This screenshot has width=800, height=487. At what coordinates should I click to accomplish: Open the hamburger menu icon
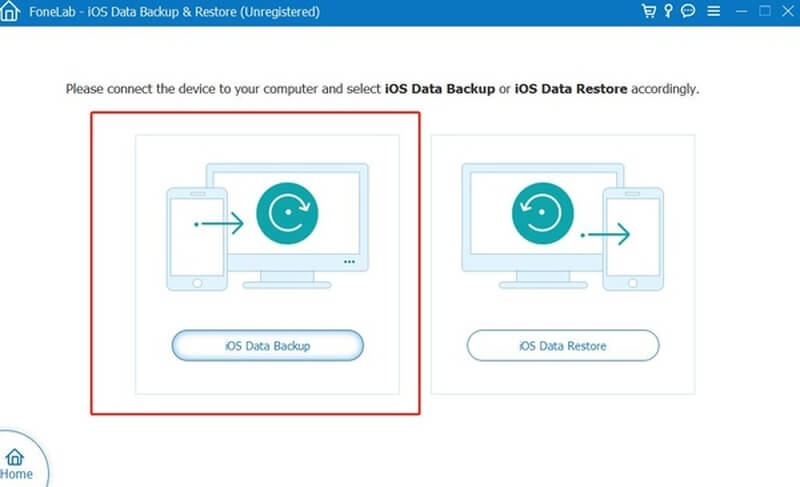coord(714,11)
